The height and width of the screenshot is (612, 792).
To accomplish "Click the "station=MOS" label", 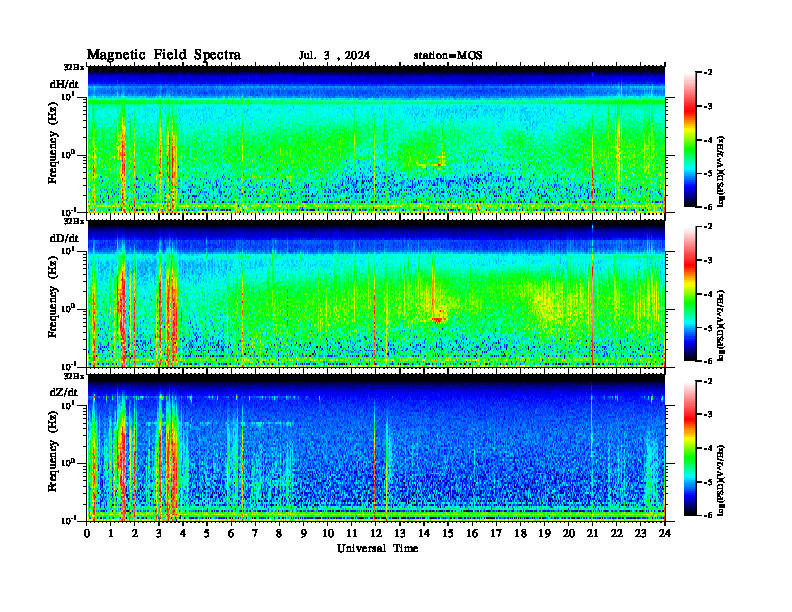I will click(x=448, y=56).
